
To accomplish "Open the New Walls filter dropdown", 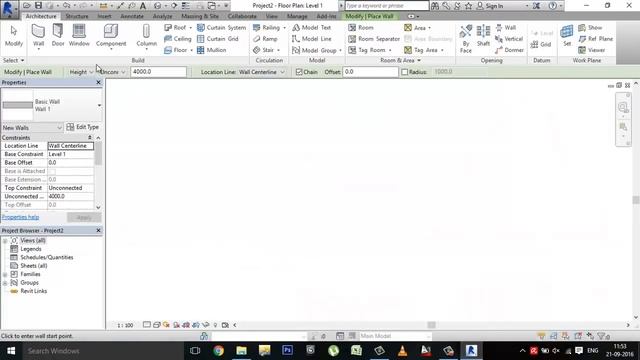I will coord(32,127).
